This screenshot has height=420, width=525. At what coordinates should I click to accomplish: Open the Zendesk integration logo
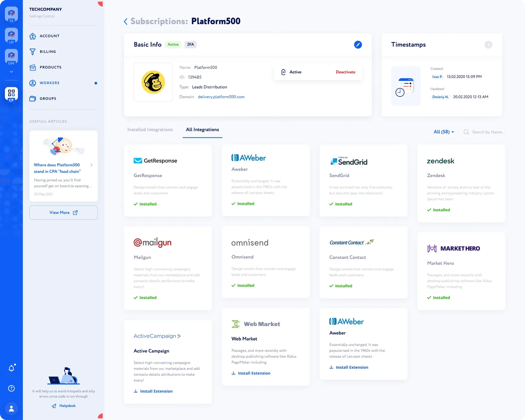tap(440, 161)
